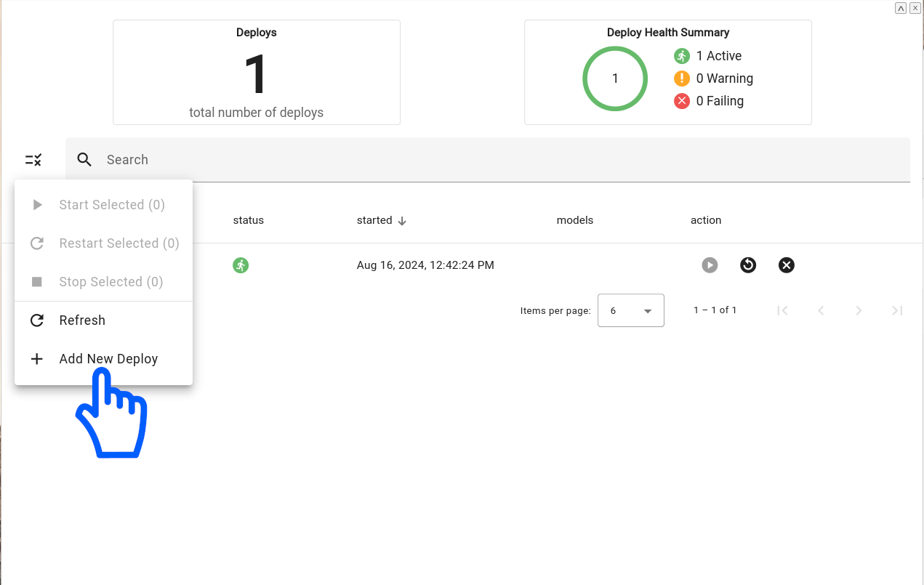Open the Items per page dropdown

pos(630,310)
